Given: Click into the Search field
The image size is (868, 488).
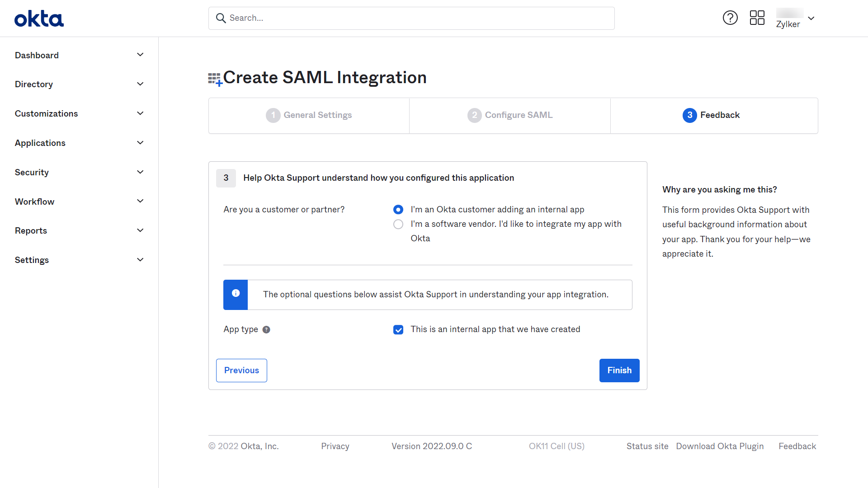Looking at the screenshot, I should 411,18.
